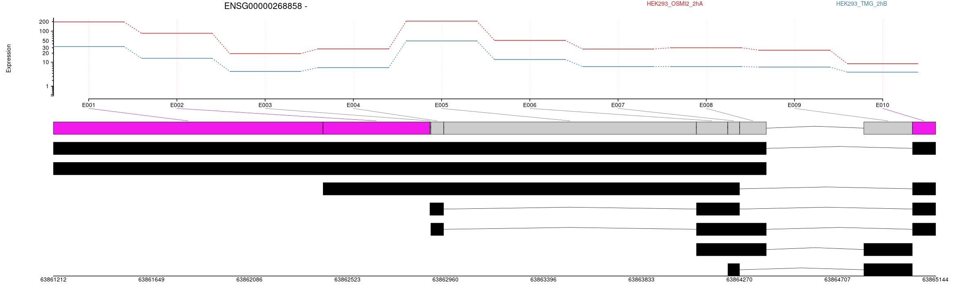Click the gray exon block before last magenta exon

coord(888,128)
